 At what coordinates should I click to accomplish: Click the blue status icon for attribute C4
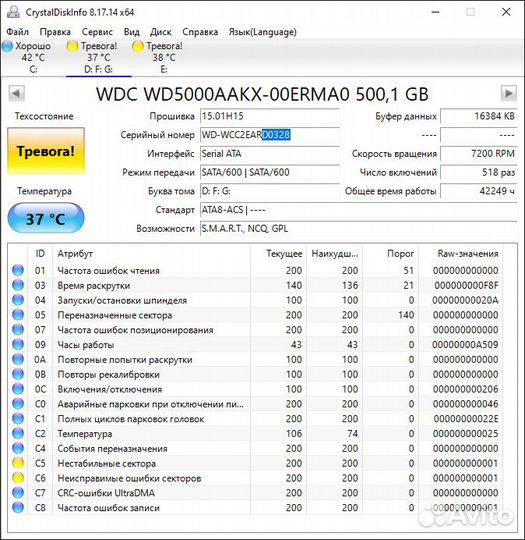pos(18,448)
